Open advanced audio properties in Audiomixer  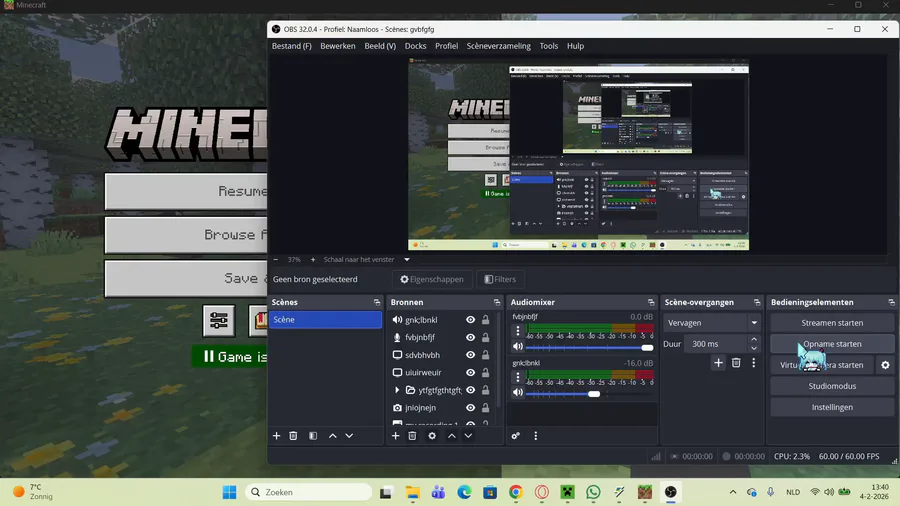click(x=515, y=436)
